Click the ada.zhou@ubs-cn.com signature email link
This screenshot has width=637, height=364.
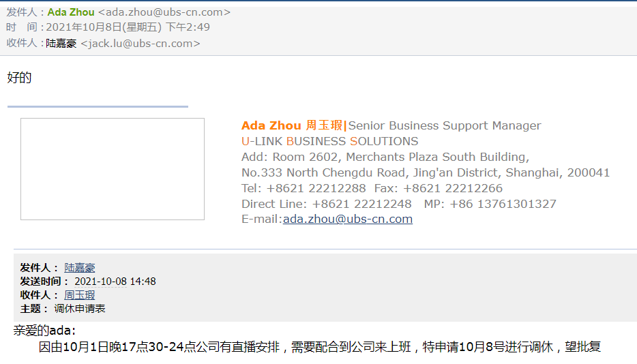click(x=347, y=219)
